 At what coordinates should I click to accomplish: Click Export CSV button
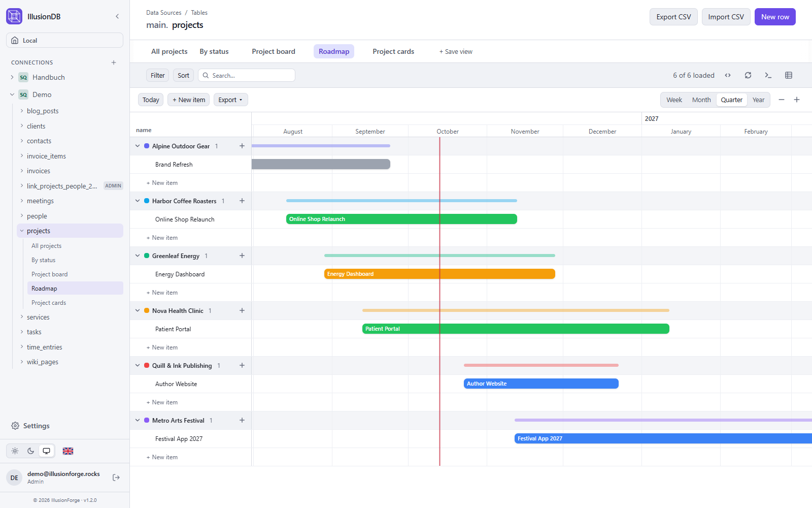click(673, 17)
